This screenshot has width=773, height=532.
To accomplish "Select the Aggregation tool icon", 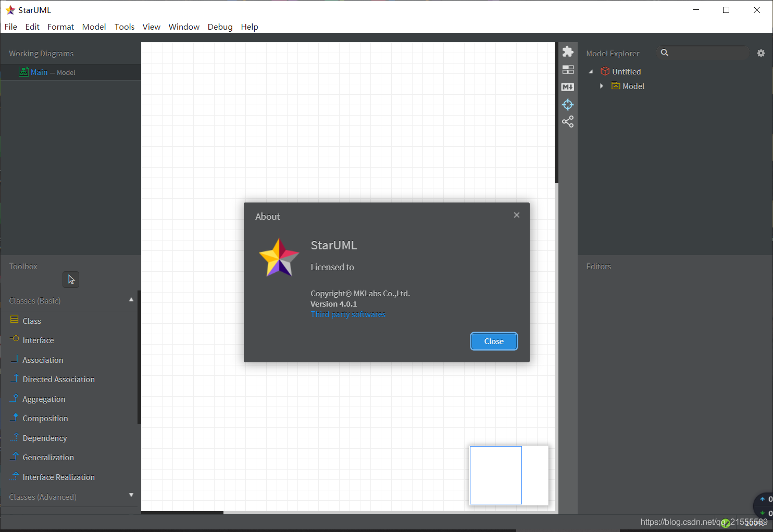I will pyautogui.click(x=15, y=398).
